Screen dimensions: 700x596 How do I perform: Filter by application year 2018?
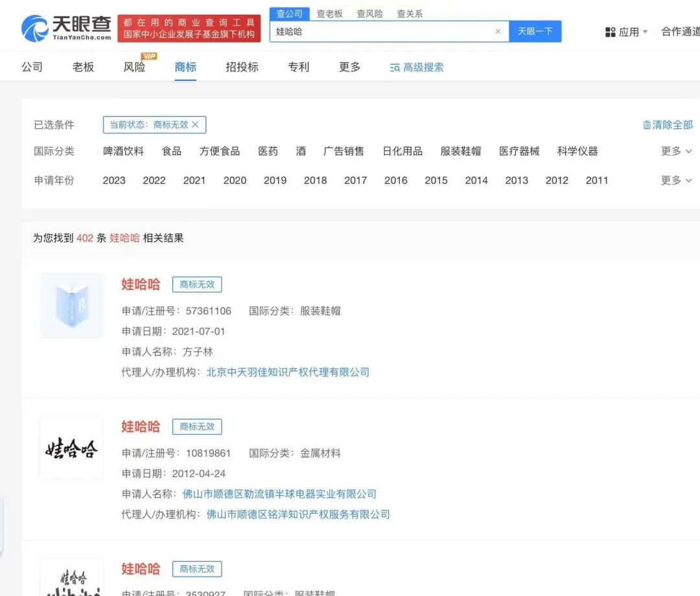pyautogui.click(x=315, y=180)
